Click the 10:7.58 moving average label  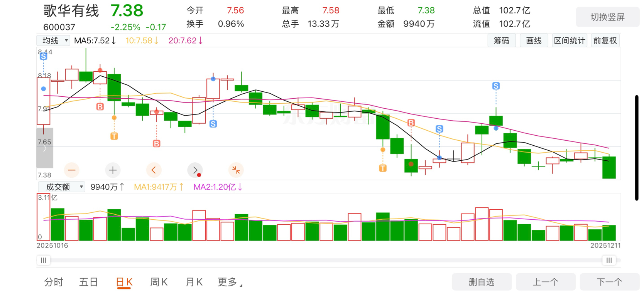142,40
